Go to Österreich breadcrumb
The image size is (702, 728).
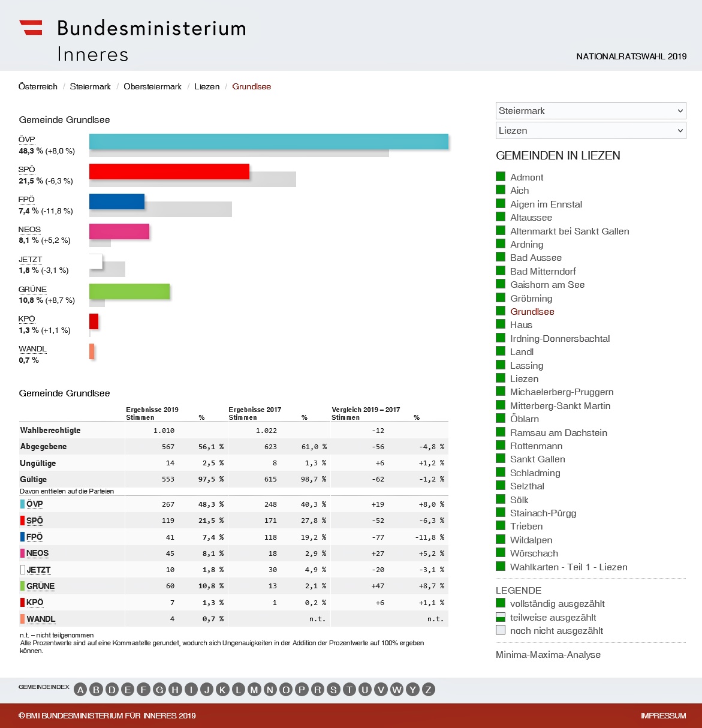click(x=38, y=86)
